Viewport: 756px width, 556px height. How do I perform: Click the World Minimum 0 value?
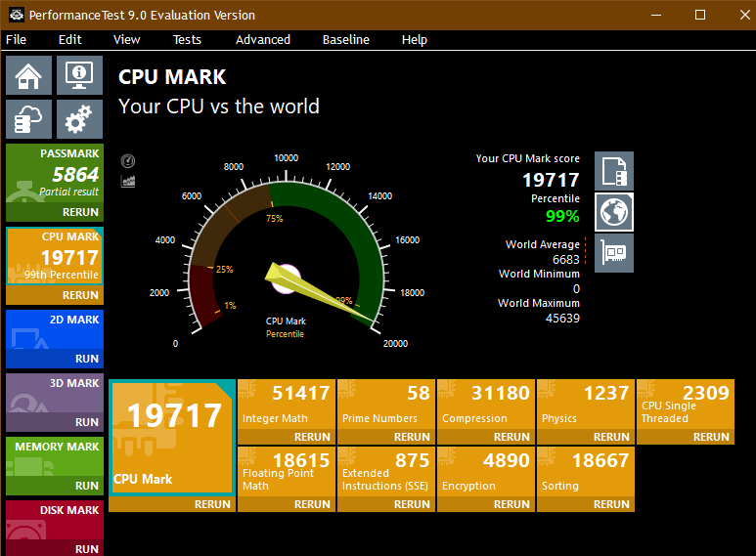[576, 288]
